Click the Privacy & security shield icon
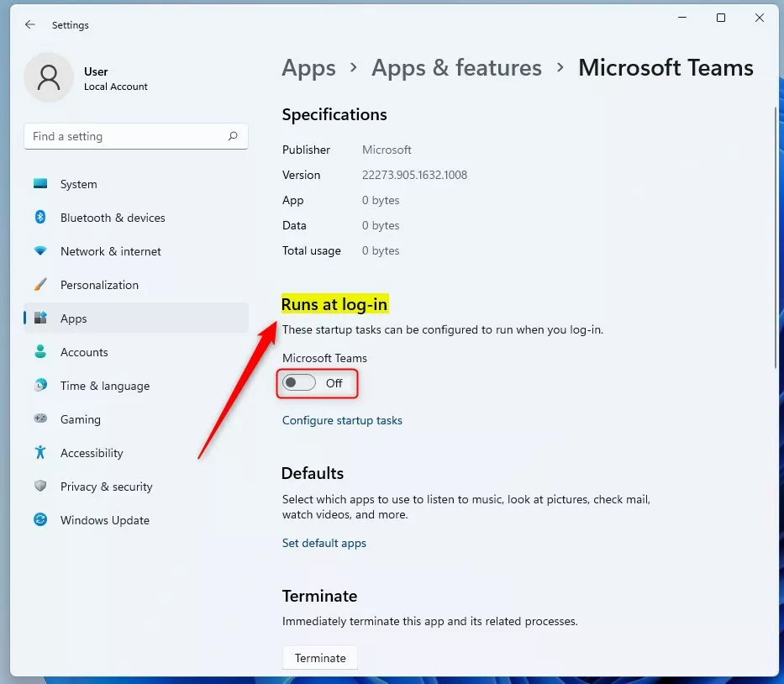Image resolution: width=784 pixels, height=684 pixels. (x=40, y=487)
